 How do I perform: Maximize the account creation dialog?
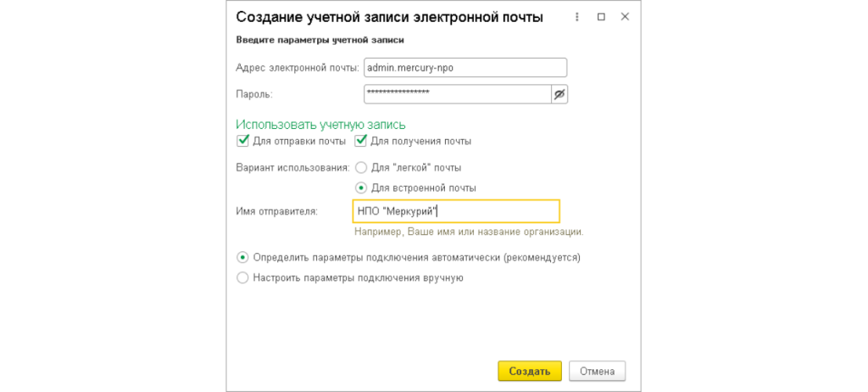(601, 17)
